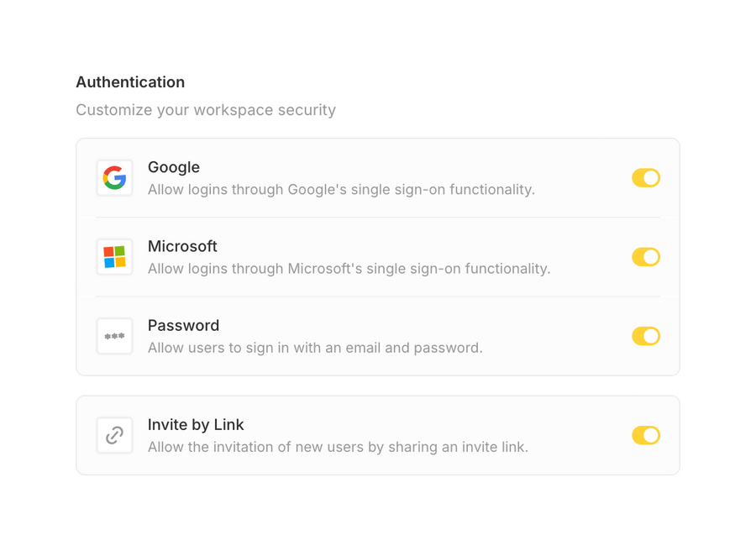Disable Password authentication
Viewport: 756px width, 551px height.
tap(645, 336)
